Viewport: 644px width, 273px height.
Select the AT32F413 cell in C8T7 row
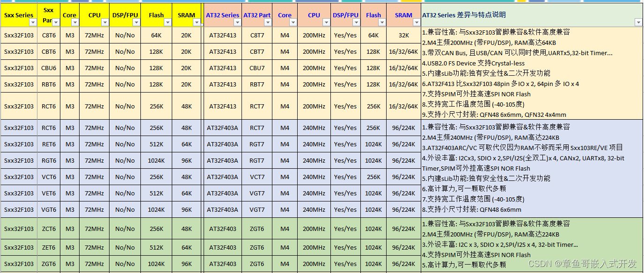click(222, 35)
